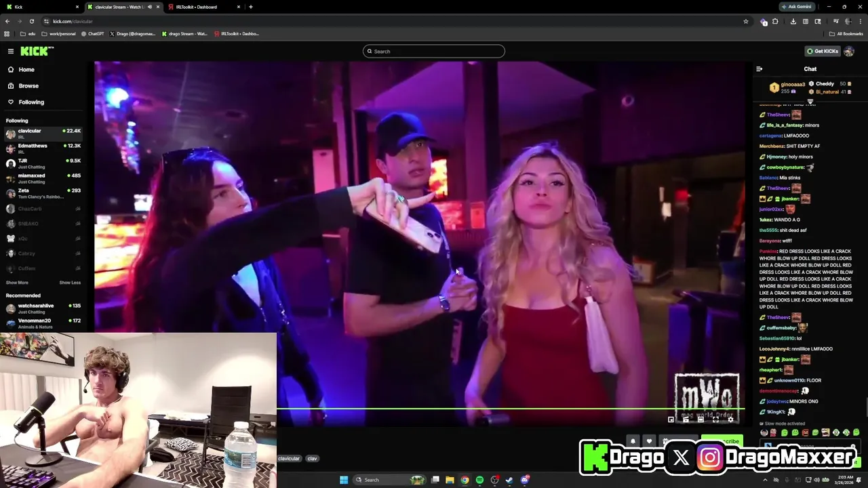Open Chrome three-dot menu
This screenshot has width=868, height=488.
(x=860, y=21)
